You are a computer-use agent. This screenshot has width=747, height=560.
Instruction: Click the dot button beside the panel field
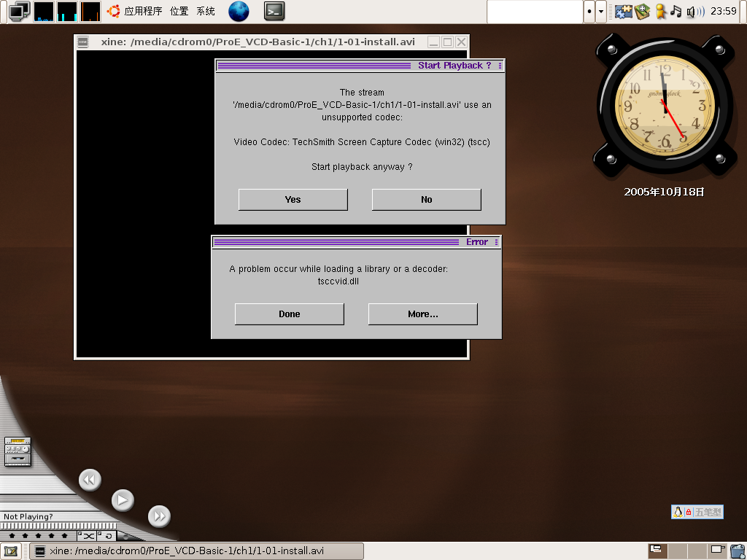589,12
